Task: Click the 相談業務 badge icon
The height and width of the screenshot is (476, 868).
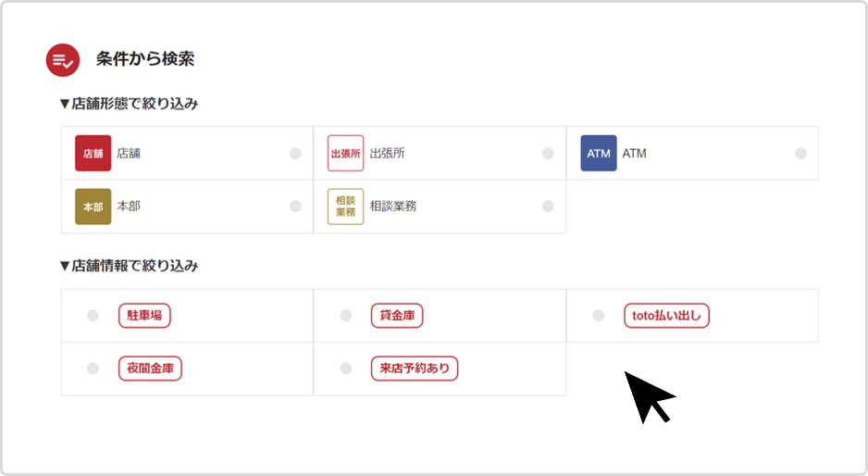Action: pyautogui.click(x=345, y=207)
